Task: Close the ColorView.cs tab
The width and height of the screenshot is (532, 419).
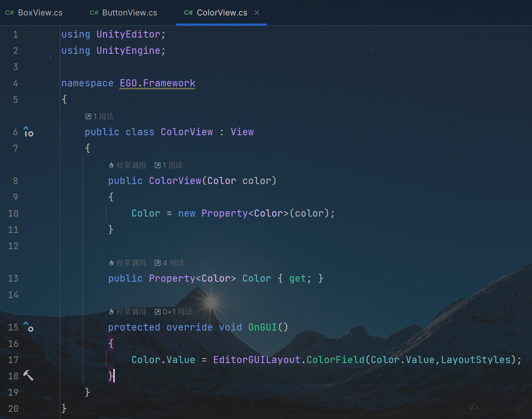Action: click(257, 13)
